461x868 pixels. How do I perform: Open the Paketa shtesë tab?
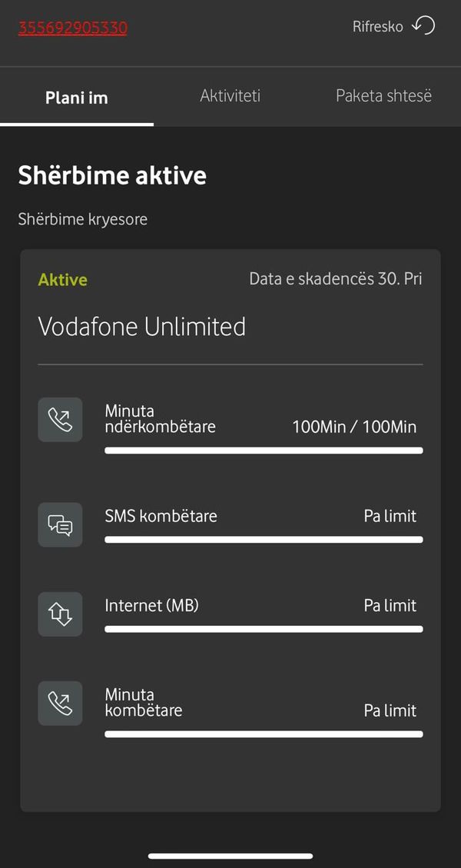[x=383, y=96]
